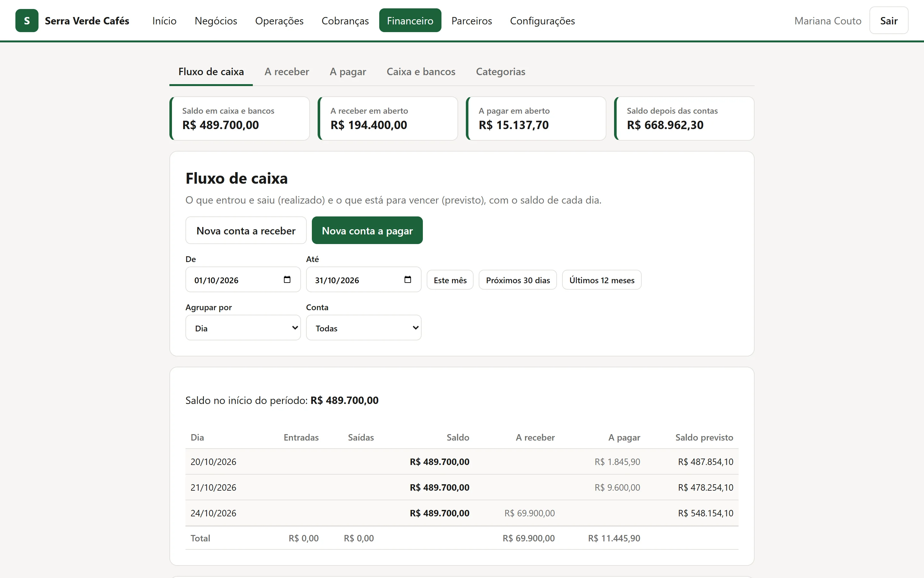The height and width of the screenshot is (578, 924).
Task: Click the Serra Verde Cafés logo icon
Action: pos(27,21)
